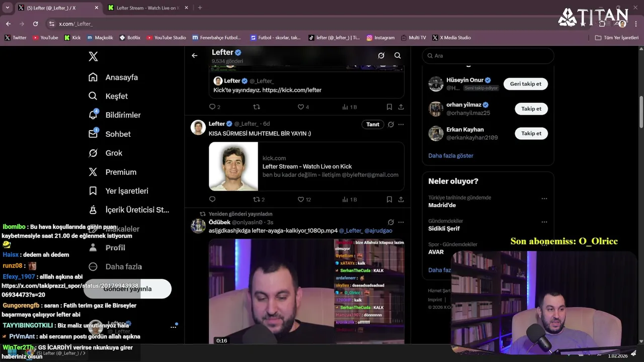Screen dimensions: 644x362
Task: Click Grok icon on Ödübek post
Action: point(391,222)
